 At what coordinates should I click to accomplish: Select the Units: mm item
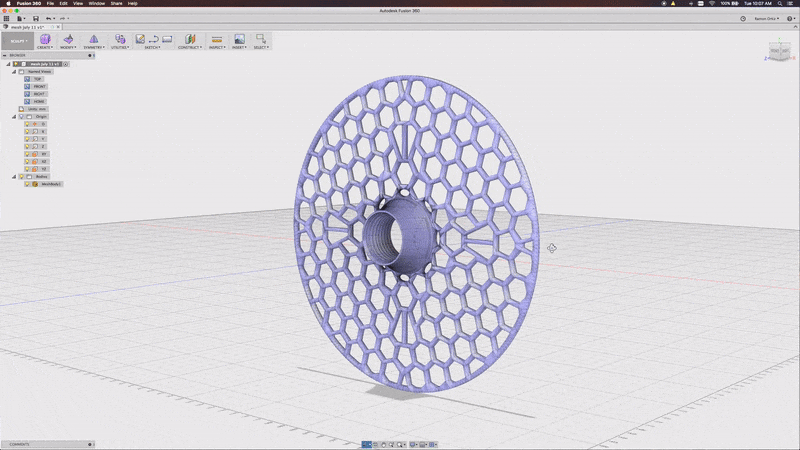point(33,109)
